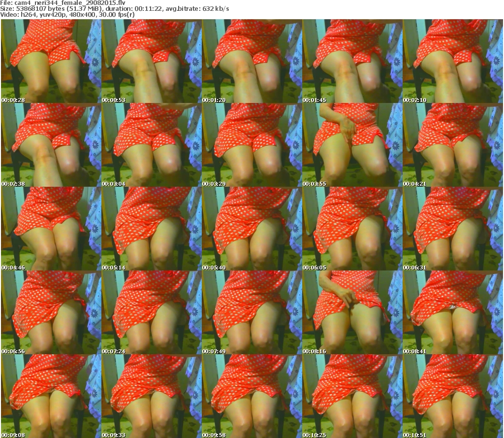Click the 'Size: 53868107 bytes' header line
This screenshot has width=504, height=438.
point(114,9)
